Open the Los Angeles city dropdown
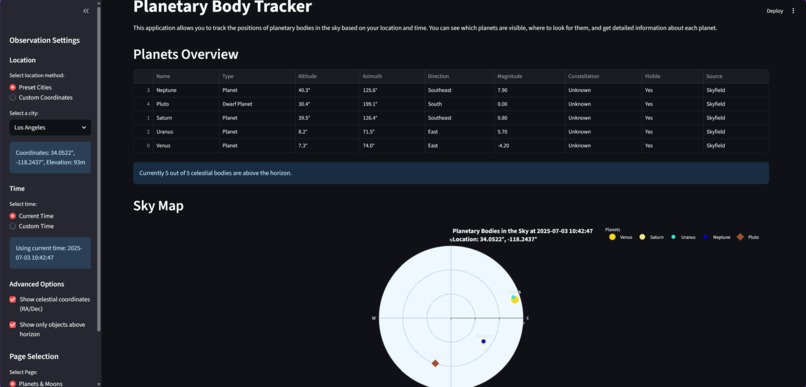This screenshot has width=806, height=387. 50,127
